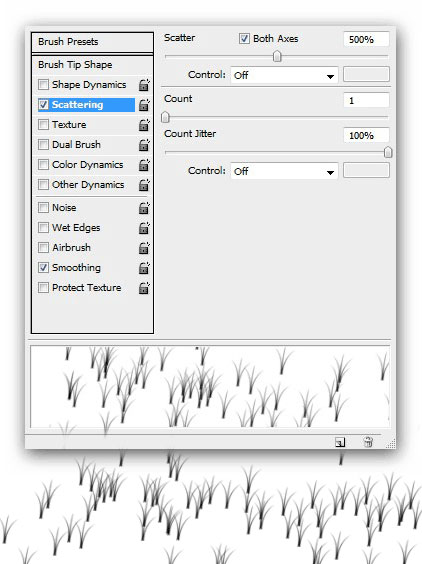Enable the Airbrush checkbox
The width and height of the screenshot is (422, 564).
pos(43,247)
